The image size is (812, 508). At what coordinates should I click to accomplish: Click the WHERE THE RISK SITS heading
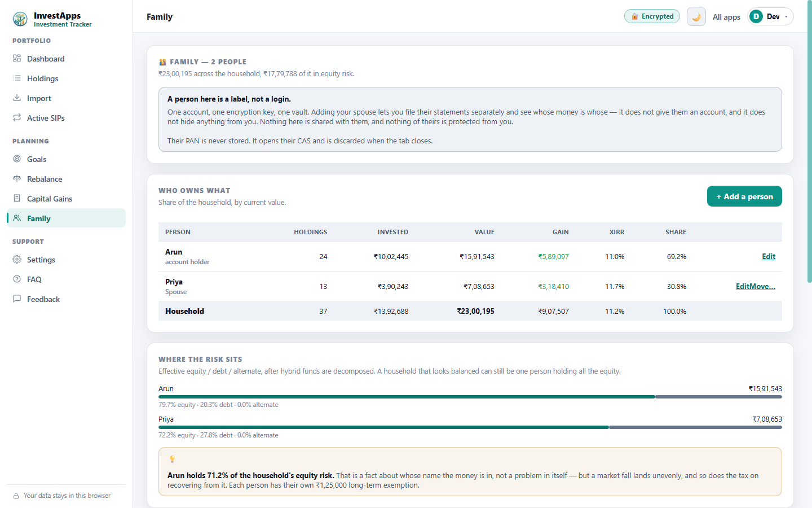click(200, 359)
